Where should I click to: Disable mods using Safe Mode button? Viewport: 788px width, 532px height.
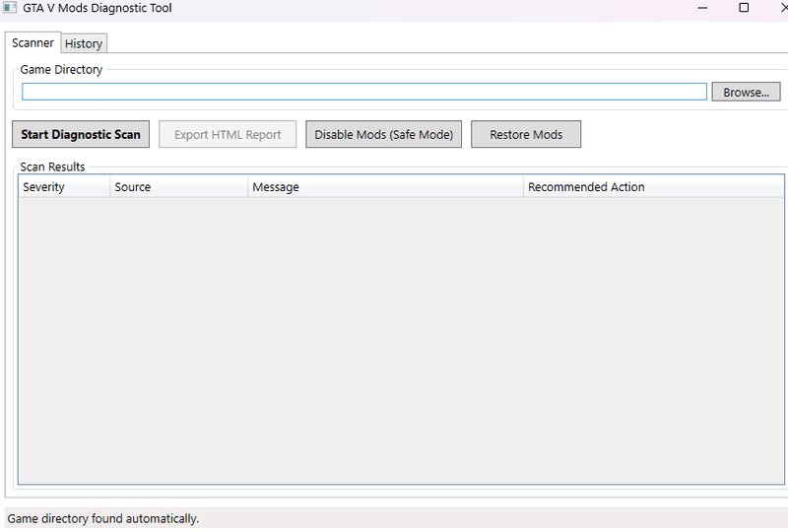[384, 135]
